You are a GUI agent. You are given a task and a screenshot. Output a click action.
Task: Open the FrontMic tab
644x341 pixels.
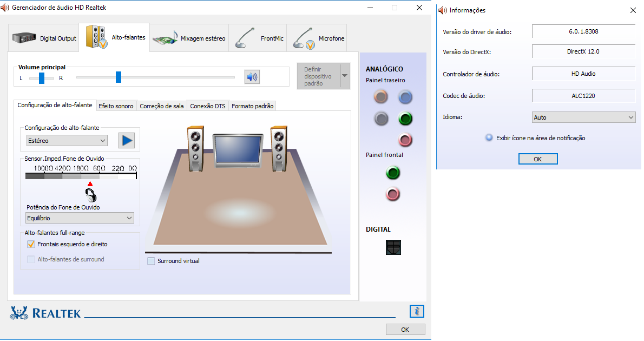[258, 38]
